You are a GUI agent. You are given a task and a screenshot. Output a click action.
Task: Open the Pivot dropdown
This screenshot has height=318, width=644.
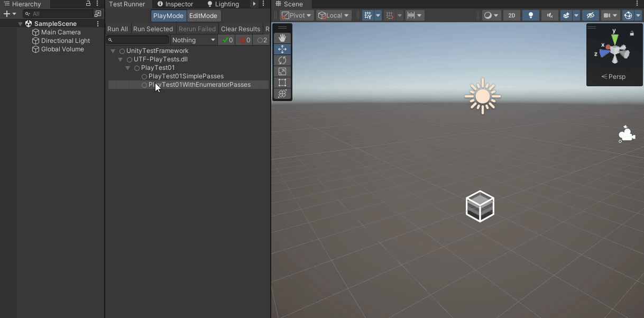(296, 15)
